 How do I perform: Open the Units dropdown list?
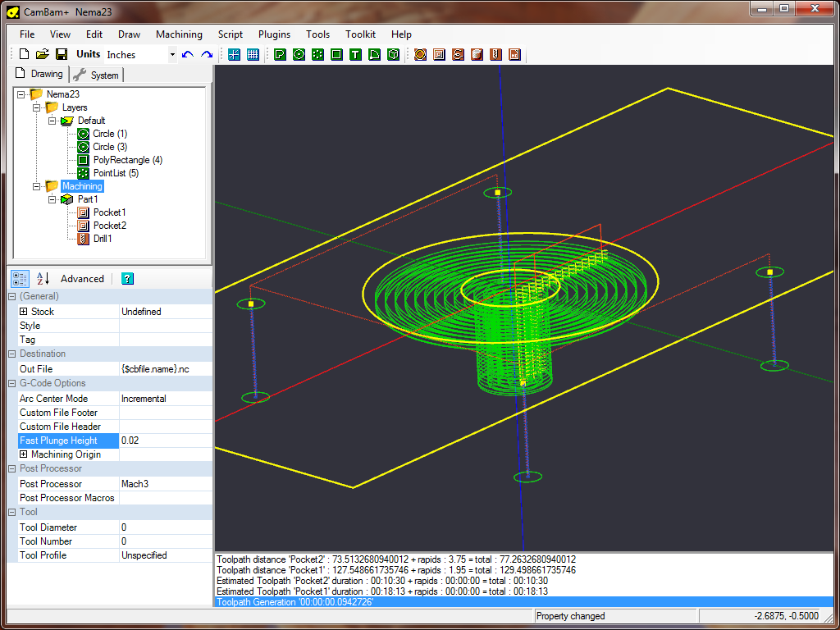pyautogui.click(x=172, y=55)
